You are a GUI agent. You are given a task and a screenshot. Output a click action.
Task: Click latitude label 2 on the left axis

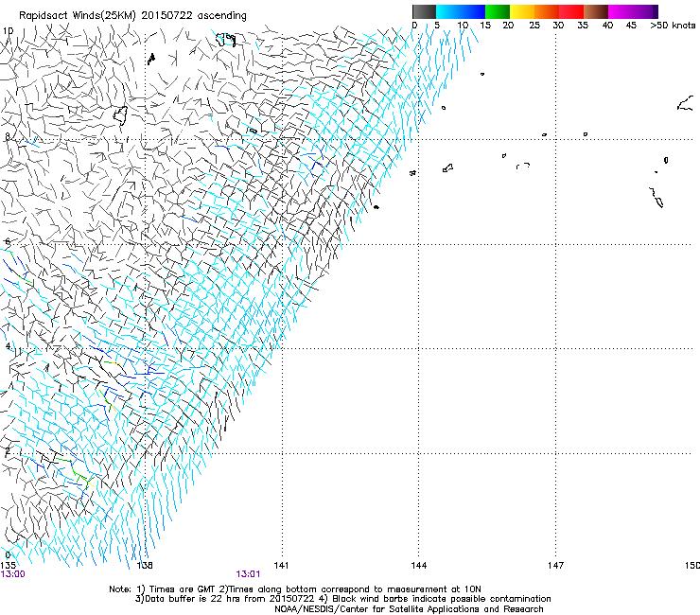[x=8, y=451]
